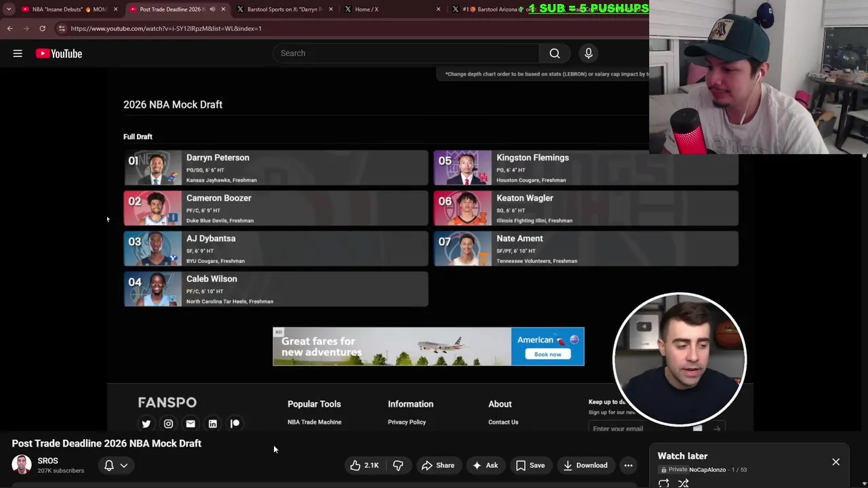Screen dimensions: 868x488
Task: Open the three-dot more actions menu
Action: (629, 466)
